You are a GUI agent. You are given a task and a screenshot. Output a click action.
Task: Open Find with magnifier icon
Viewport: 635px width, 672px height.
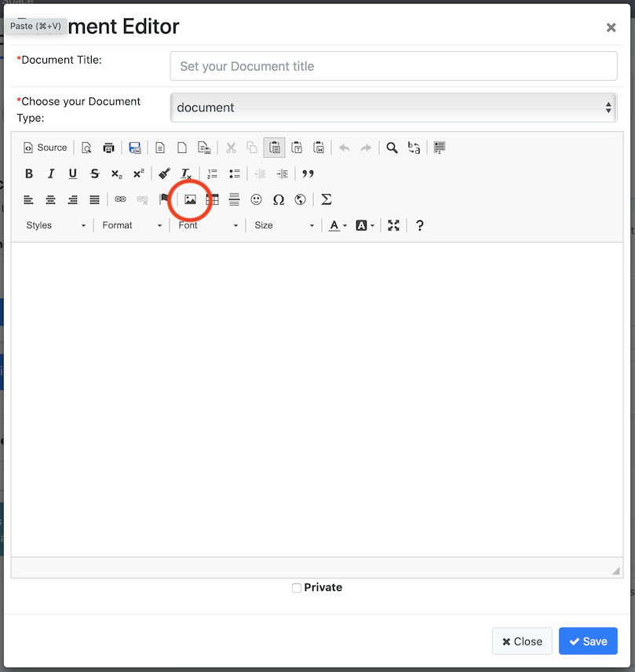coord(392,148)
